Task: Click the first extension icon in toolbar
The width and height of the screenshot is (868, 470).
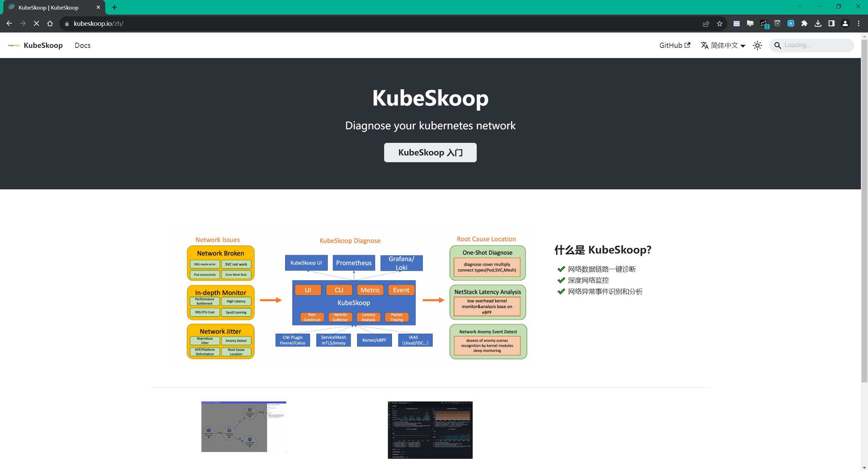Action: point(736,23)
